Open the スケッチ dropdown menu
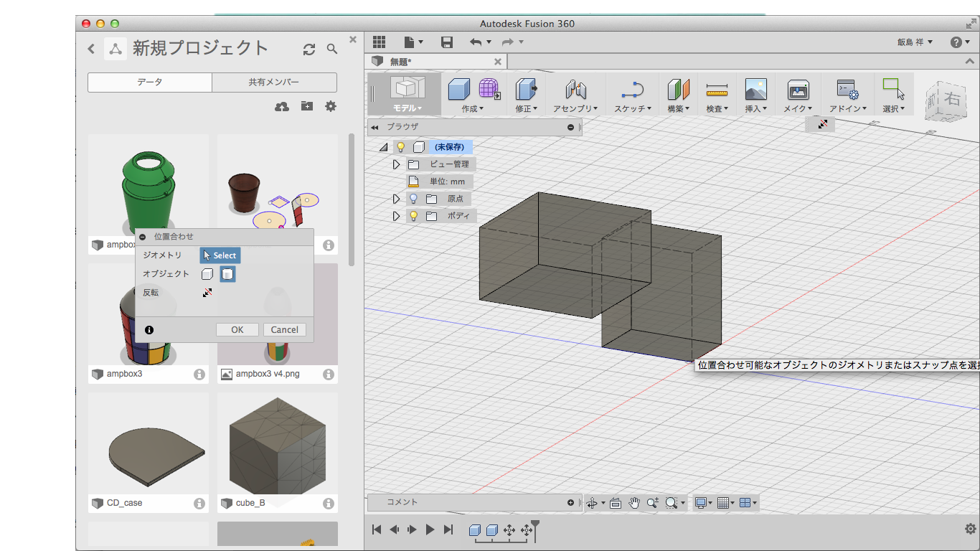Screen dimensions: 980x551 (x=633, y=109)
